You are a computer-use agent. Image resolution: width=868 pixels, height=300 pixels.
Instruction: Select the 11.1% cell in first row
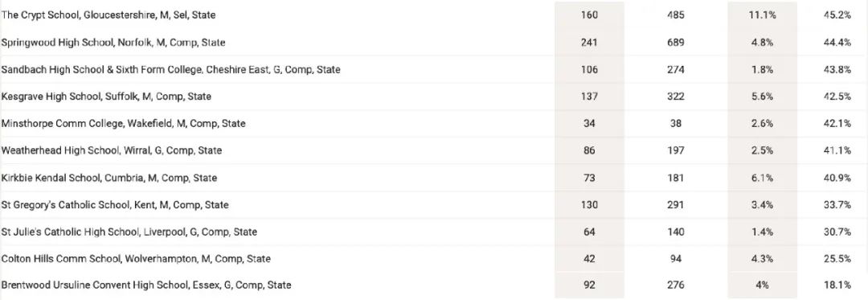pyautogui.click(x=762, y=15)
